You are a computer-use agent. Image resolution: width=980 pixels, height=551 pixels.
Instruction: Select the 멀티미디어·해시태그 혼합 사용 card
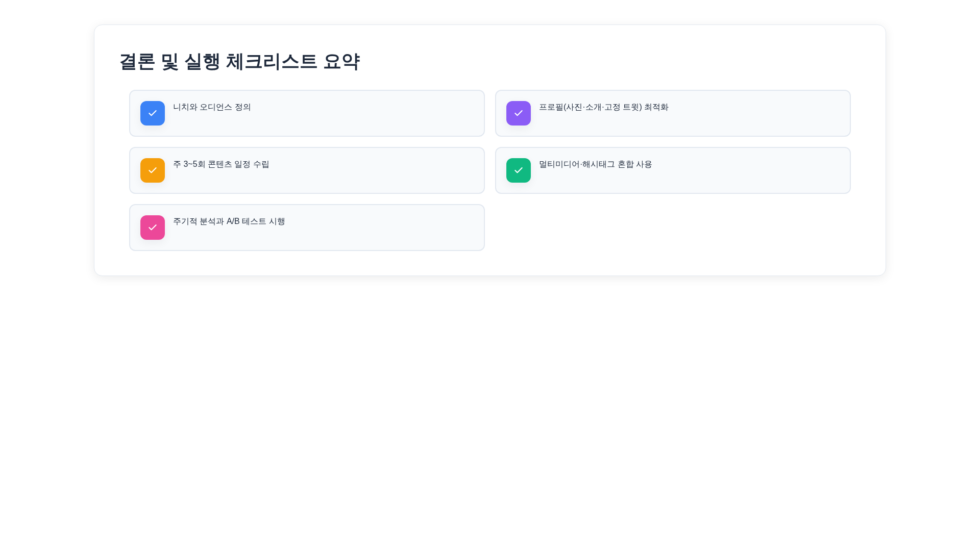(672, 170)
